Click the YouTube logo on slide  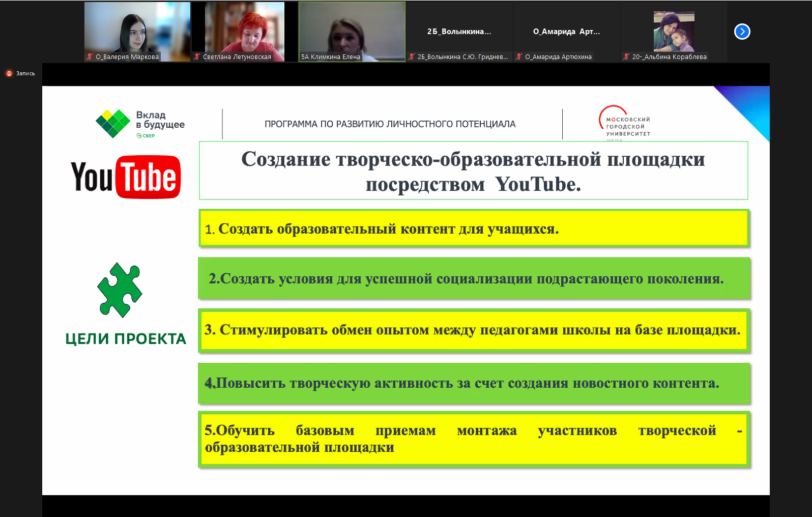(126, 177)
